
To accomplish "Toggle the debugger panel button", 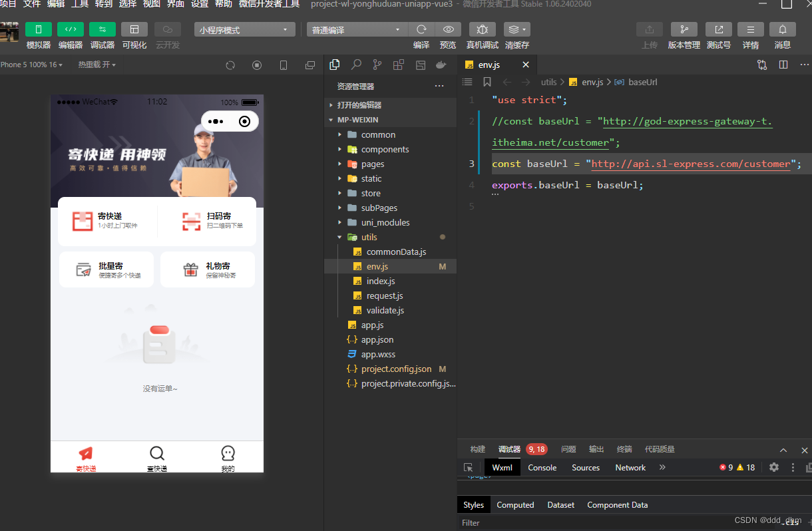I will pyautogui.click(x=102, y=29).
